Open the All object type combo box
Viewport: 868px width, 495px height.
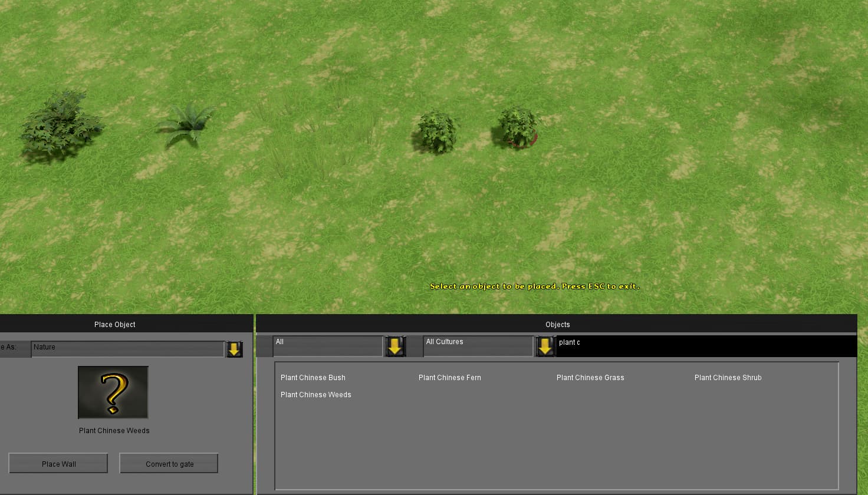click(x=327, y=346)
